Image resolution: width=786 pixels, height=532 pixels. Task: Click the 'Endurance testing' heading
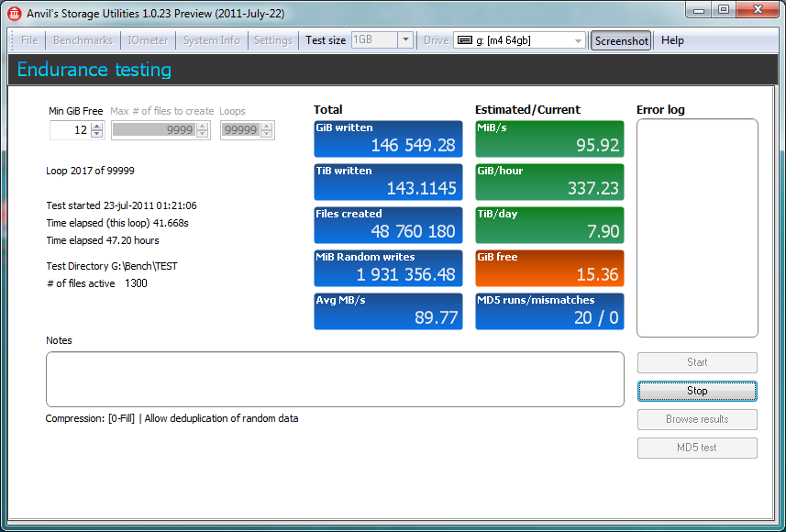(94, 69)
